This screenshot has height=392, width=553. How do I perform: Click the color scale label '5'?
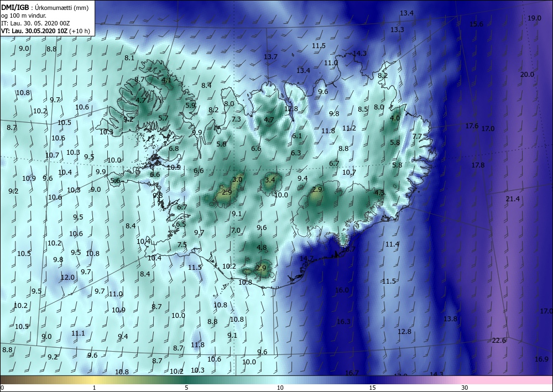coord(186,388)
